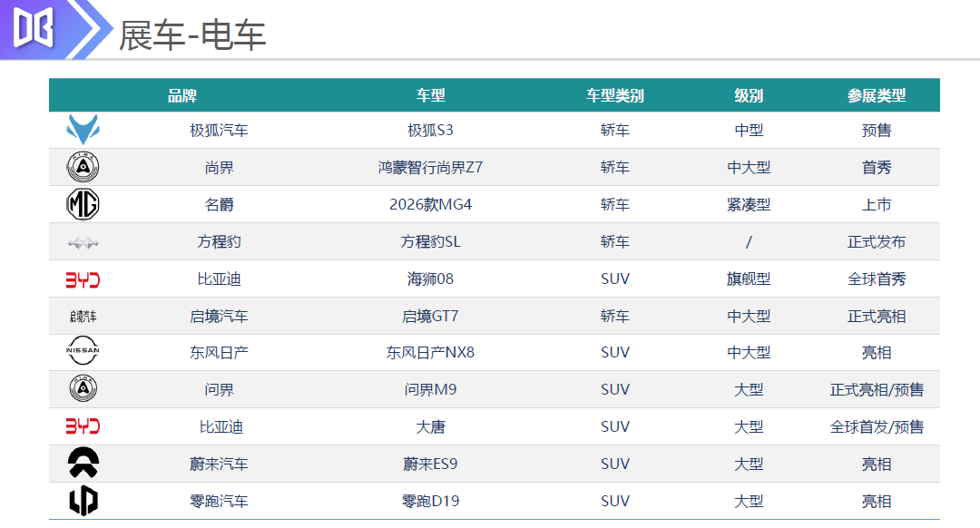This screenshot has width=980, height=528.
Task: Click the 尚界 brand name cell
Action: (219, 168)
